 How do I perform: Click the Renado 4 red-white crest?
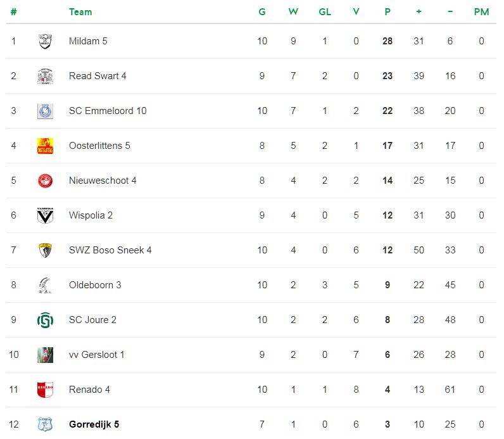[44, 390]
